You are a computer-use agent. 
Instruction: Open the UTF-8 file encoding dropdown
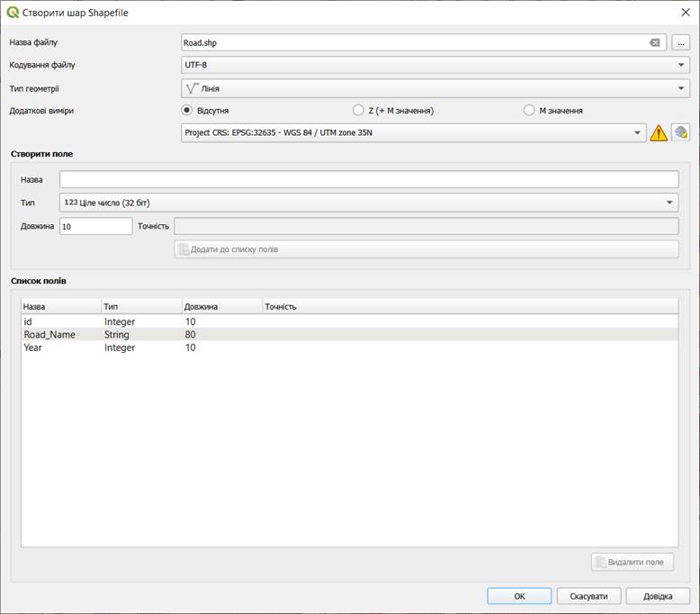(435, 65)
